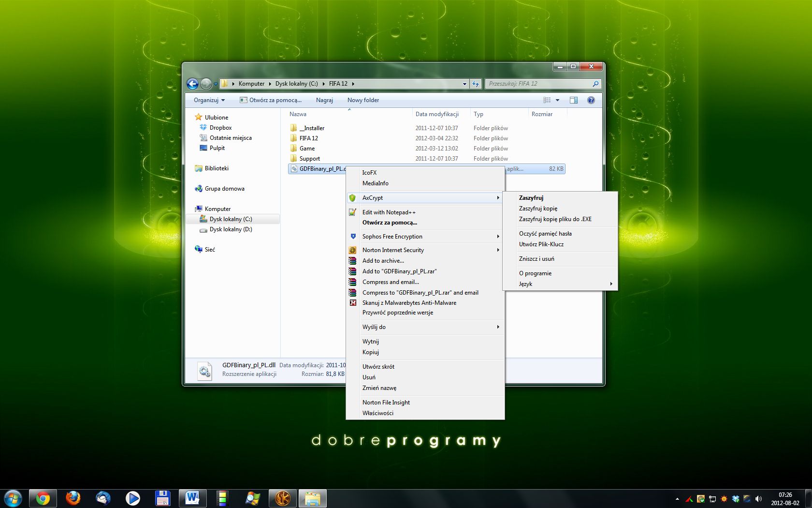Image resolution: width=812 pixels, height=508 pixels.
Task: Click Usuń in context menu
Action: [424, 377]
